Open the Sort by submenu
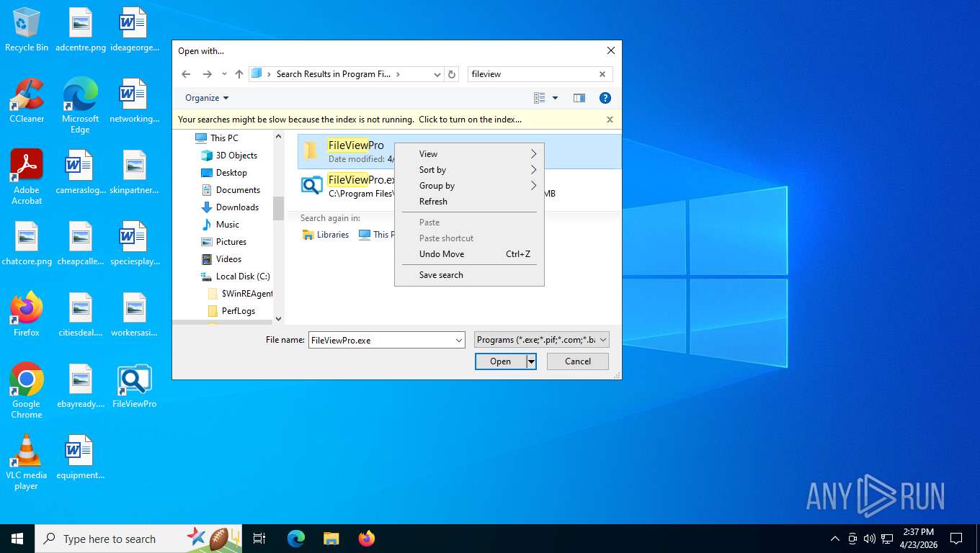Viewport: 980px width, 553px height. [469, 170]
